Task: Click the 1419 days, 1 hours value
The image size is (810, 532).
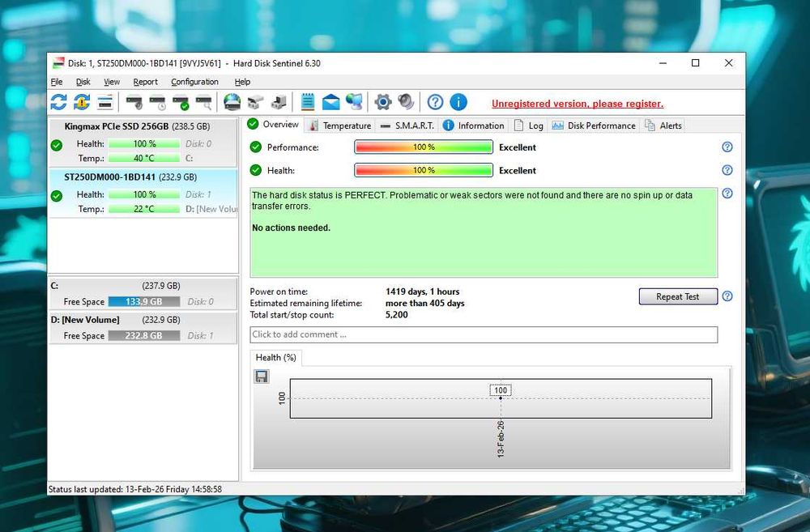Action: click(422, 292)
